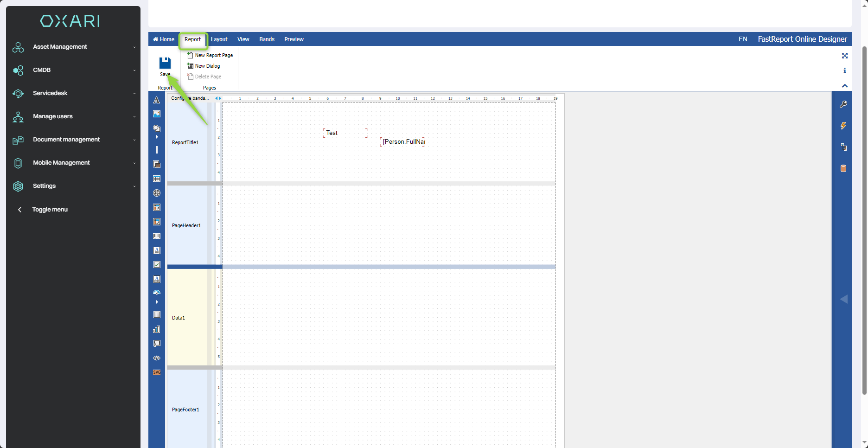Insert a Table object
Screen dimensions: 868x448
pos(157,179)
